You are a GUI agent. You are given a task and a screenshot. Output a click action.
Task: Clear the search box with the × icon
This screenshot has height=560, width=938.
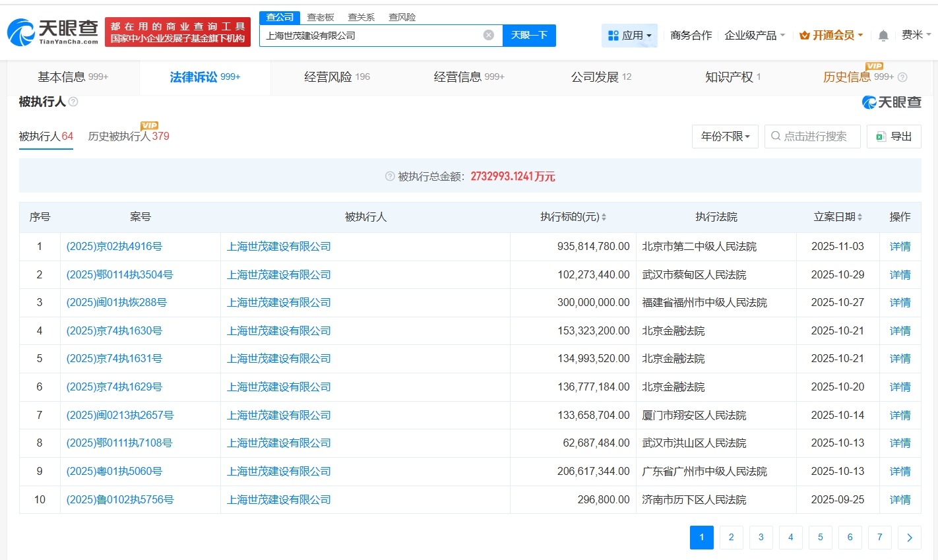pyautogui.click(x=487, y=35)
